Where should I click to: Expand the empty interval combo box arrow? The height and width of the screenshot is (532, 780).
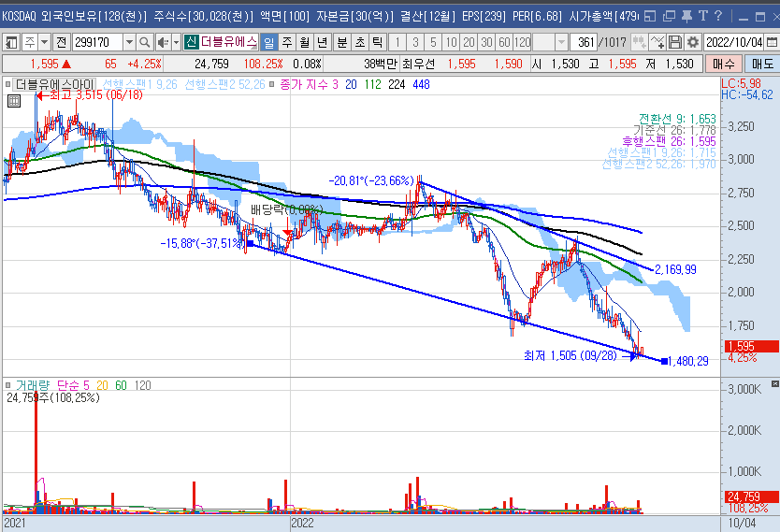562,42
